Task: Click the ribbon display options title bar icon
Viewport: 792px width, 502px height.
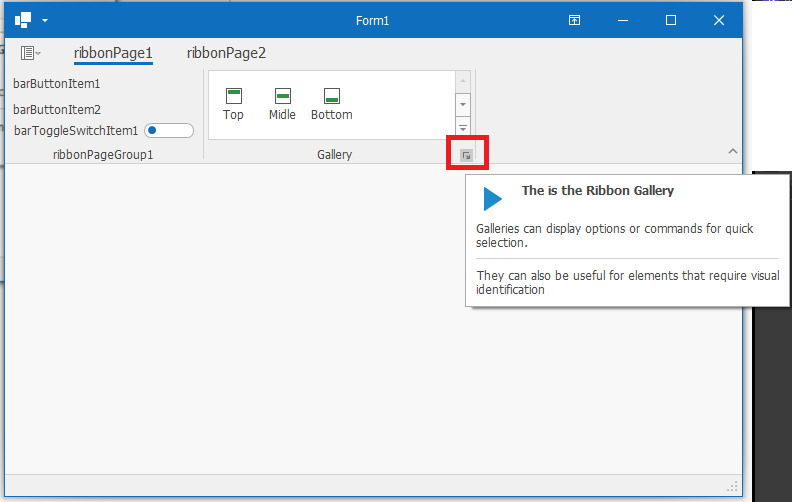Action: [574, 20]
